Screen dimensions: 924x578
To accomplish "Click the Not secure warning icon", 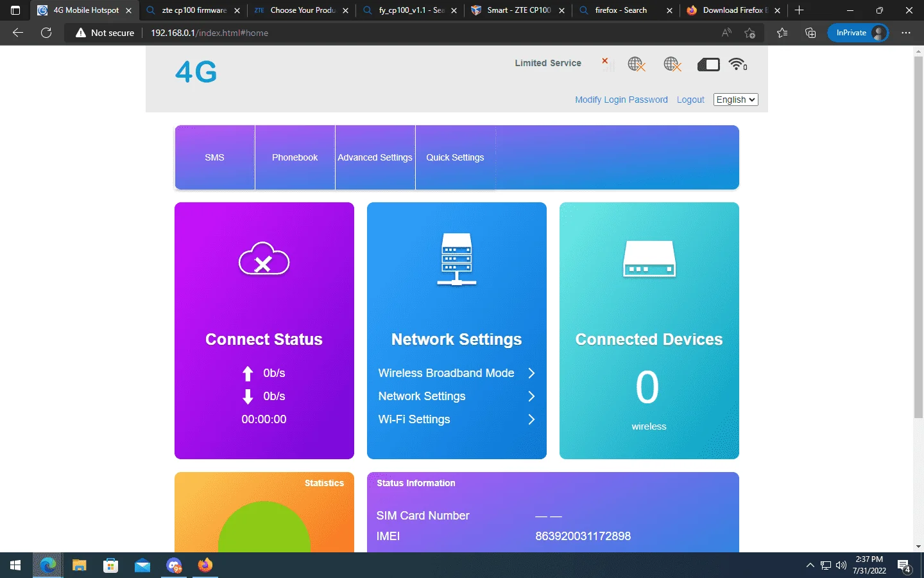I will click(x=81, y=33).
